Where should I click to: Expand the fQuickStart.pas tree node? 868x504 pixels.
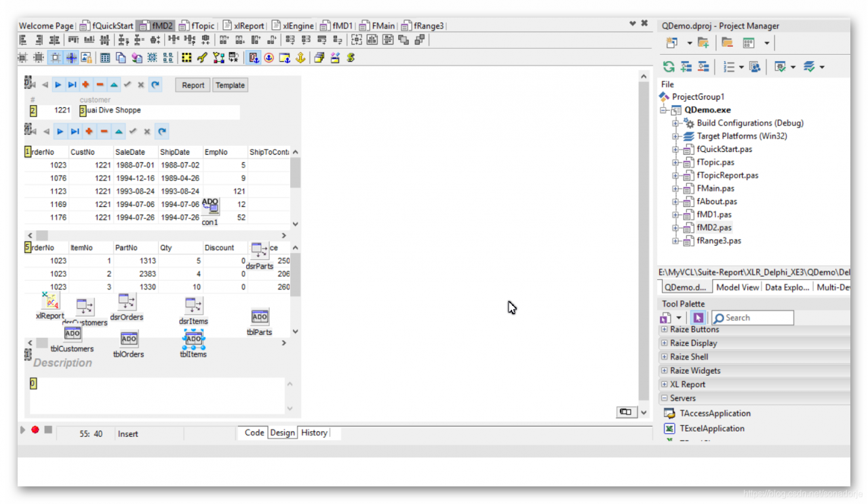tap(675, 149)
